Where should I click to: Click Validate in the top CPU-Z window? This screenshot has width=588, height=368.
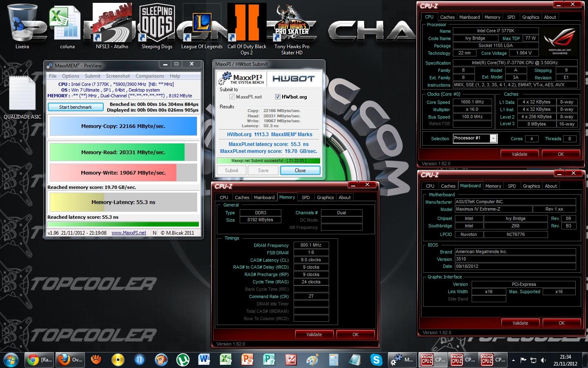(519, 154)
